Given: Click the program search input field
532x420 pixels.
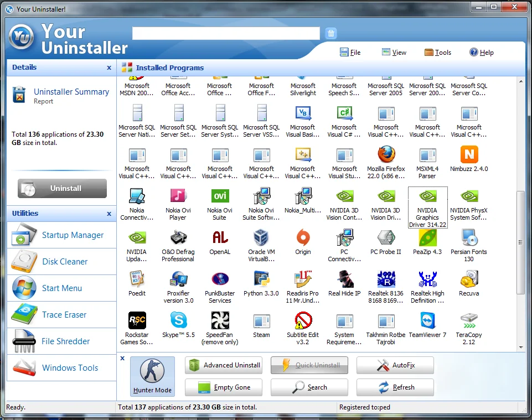Looking at the screenshot, I should [x=226, y=33].
